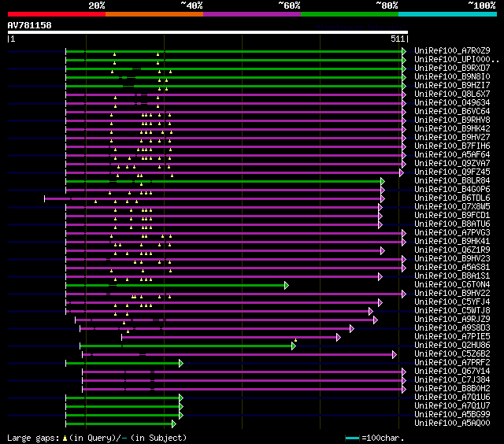Click the end arrowhead of the B8LR84 alignment

(x=383, y=182)
